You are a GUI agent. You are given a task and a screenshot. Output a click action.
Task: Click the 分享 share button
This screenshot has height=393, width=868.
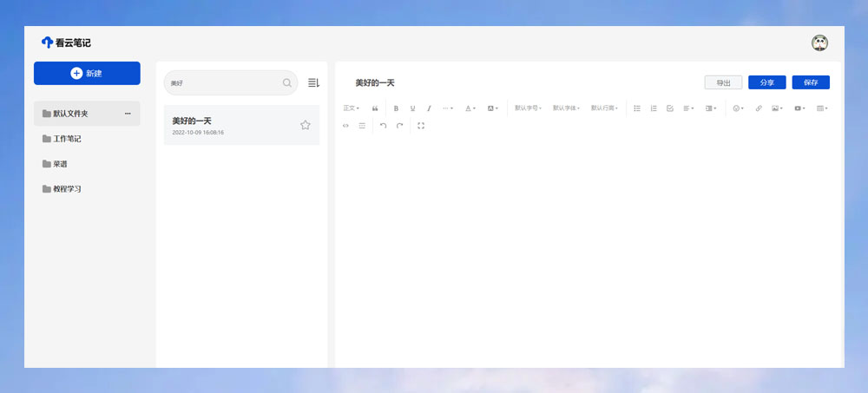click(x=766, y=82)
